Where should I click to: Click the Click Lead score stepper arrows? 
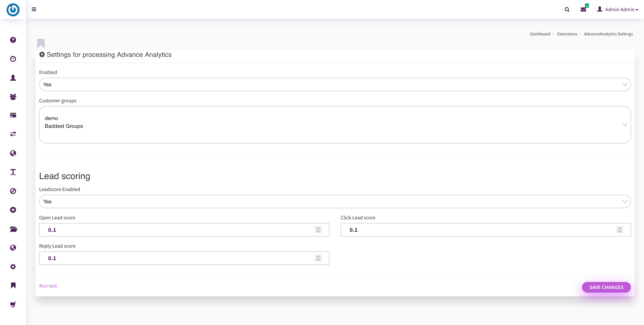pyautogui.click(x=620, y=230)
